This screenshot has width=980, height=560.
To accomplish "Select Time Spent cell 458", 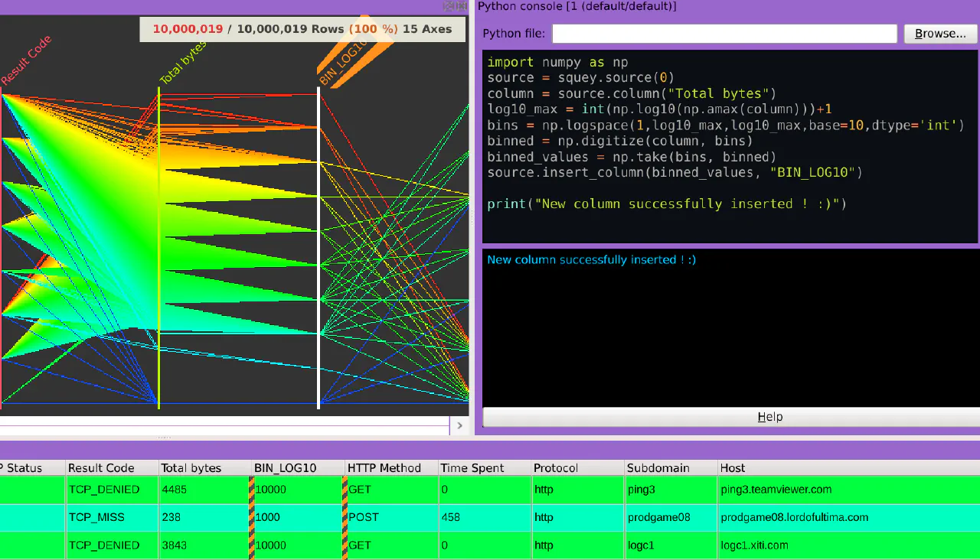I will (485, 517).
